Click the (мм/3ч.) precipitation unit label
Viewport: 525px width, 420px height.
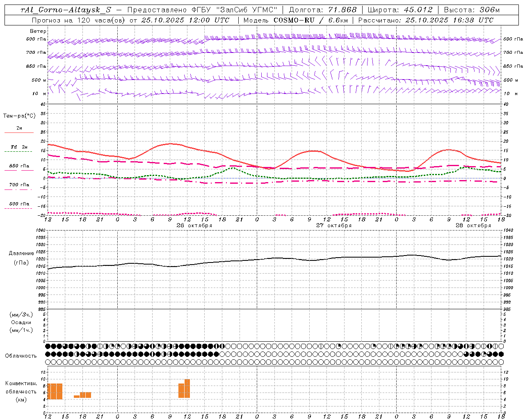(x=21, y=315)
